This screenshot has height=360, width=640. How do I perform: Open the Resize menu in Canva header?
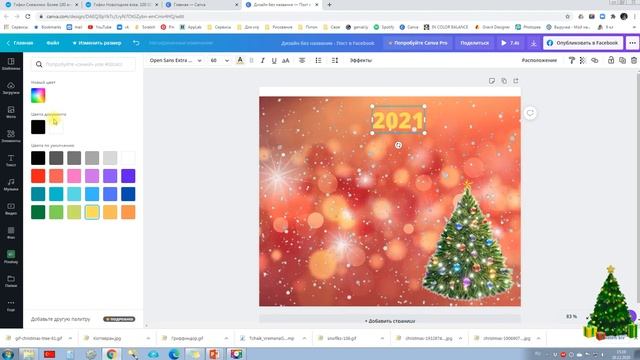[x=97, y=43]
